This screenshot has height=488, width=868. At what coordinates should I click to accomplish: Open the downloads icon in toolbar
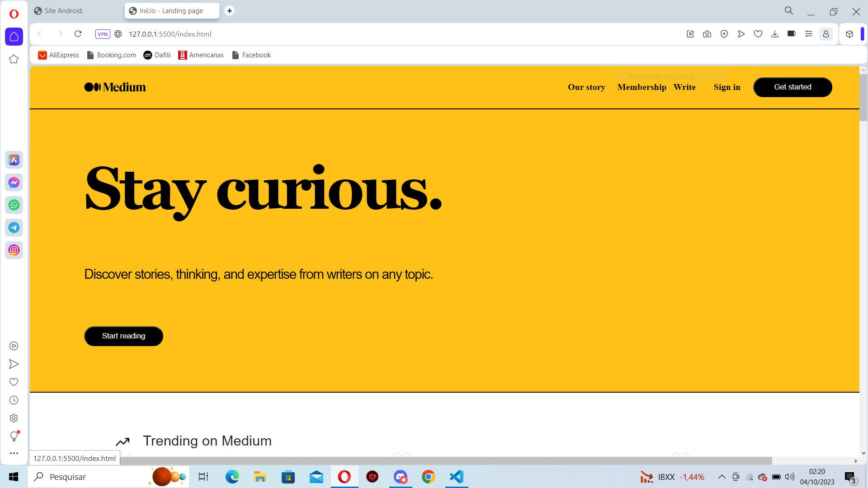[775, 34]
